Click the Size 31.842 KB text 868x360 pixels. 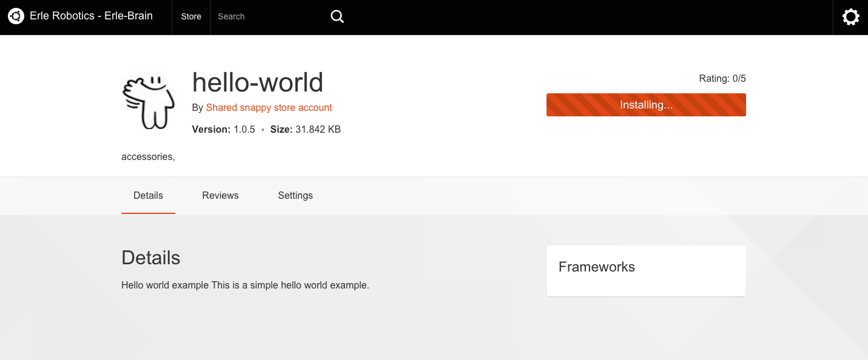[x=305, y=130]
